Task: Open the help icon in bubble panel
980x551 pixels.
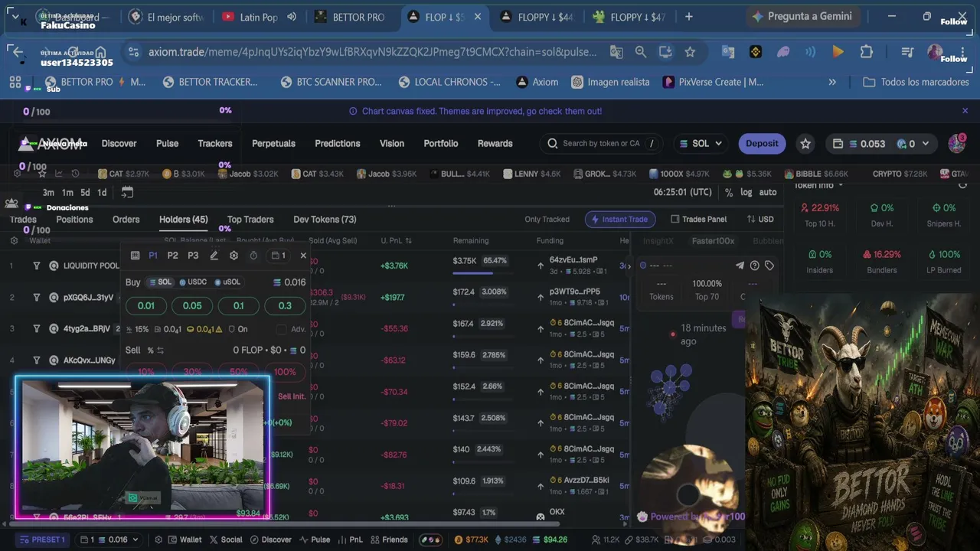Action: coord(755,266)
